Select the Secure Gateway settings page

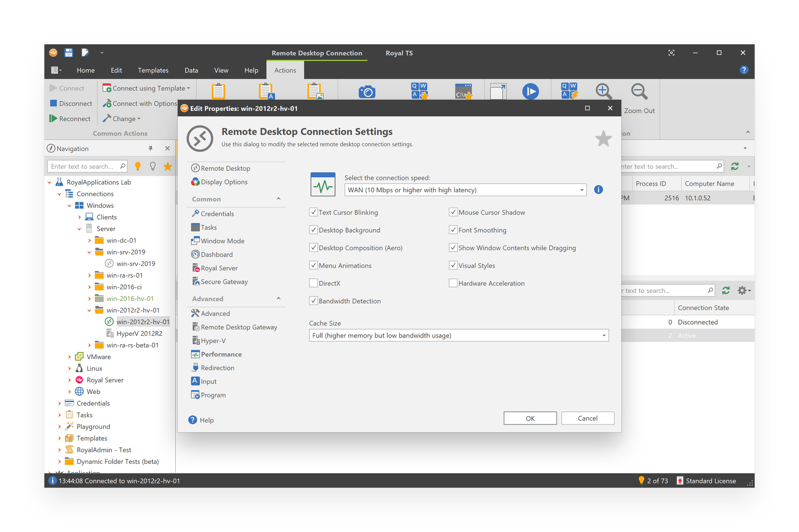224,282
